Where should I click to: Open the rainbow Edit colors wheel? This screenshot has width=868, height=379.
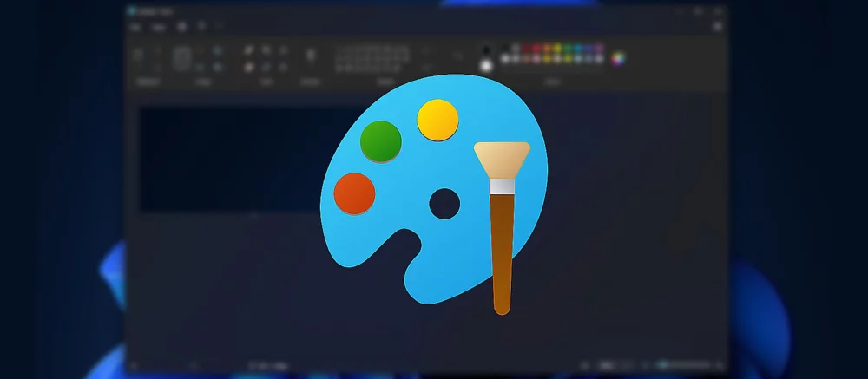(x=618, y=59)
